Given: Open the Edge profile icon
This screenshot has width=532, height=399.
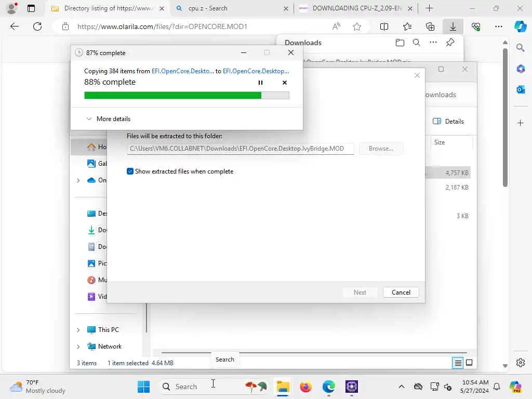Looking at the screenshot, I should point(12,8).
